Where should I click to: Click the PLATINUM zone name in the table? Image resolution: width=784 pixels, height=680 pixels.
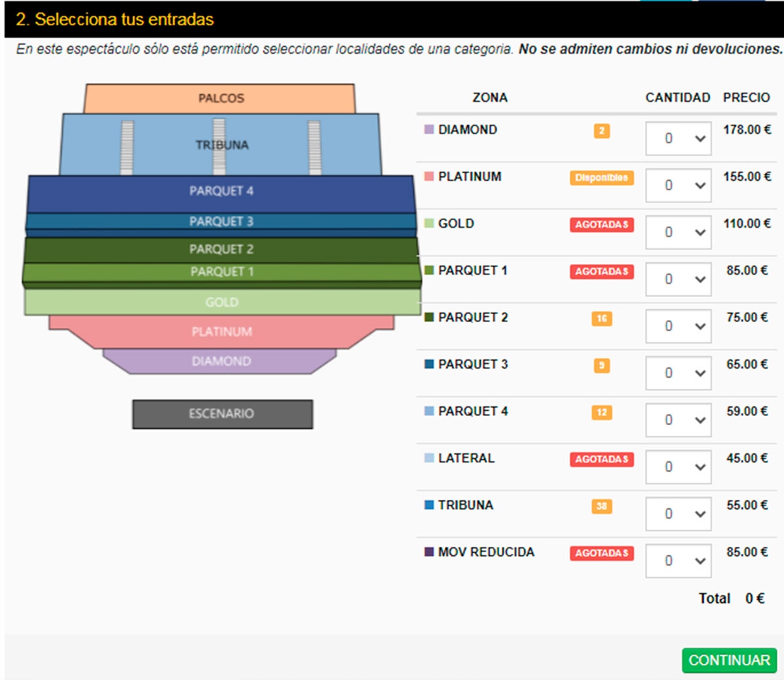470,176
